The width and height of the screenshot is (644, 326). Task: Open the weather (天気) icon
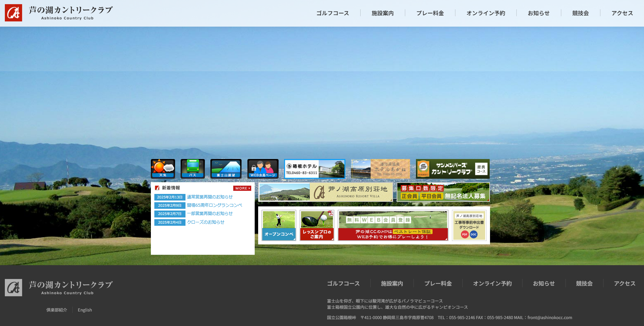coord(163,168)
